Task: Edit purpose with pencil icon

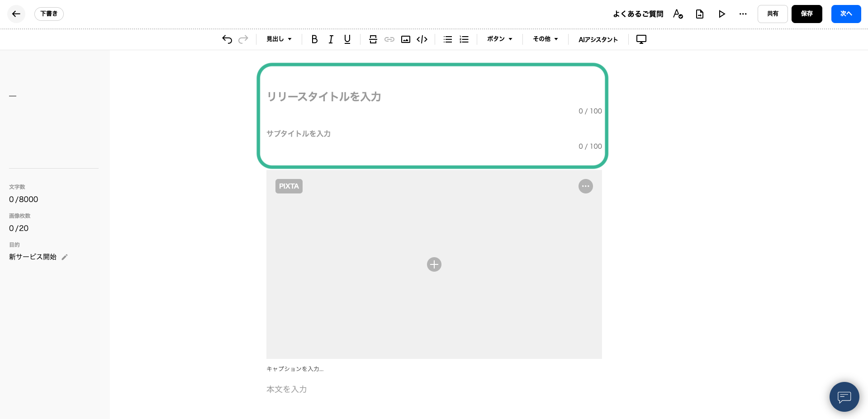Action: tap(65, 257)
